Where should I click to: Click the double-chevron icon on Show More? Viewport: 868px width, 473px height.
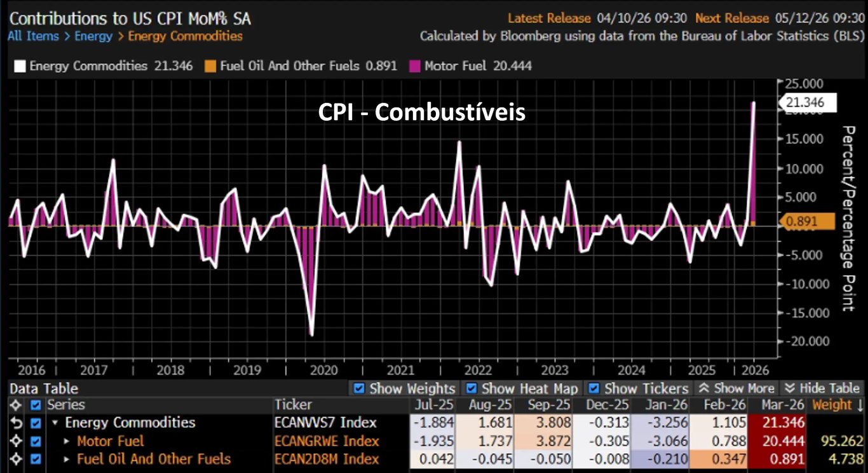pyautogui.click(x=703, y=388)
